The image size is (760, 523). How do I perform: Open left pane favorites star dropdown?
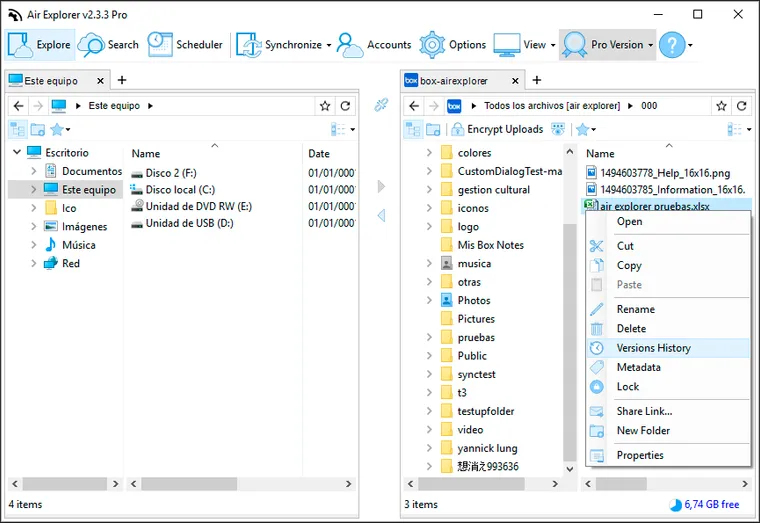click(61, 129)
